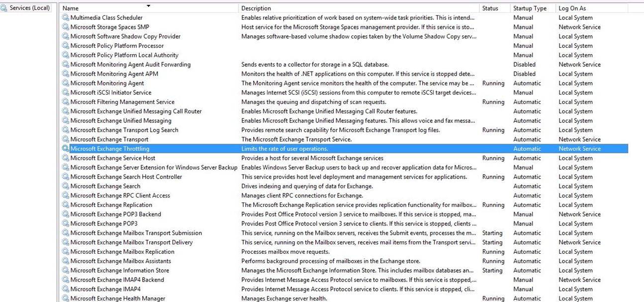Click the Network Service logon of Microsoft Storage Spaces SMP
Screen dimensions: 644x302
click(x=579, y=27)
